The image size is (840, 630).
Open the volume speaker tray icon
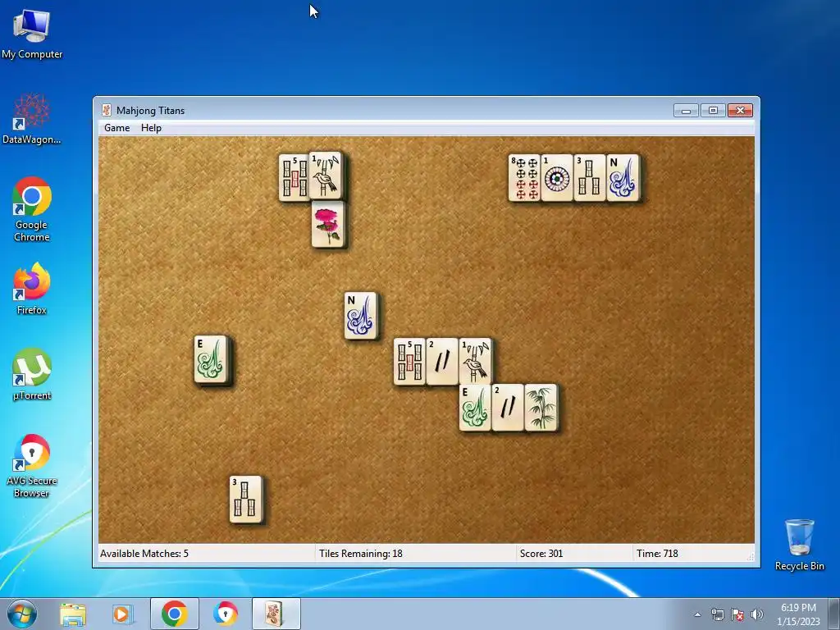[757, 614]
